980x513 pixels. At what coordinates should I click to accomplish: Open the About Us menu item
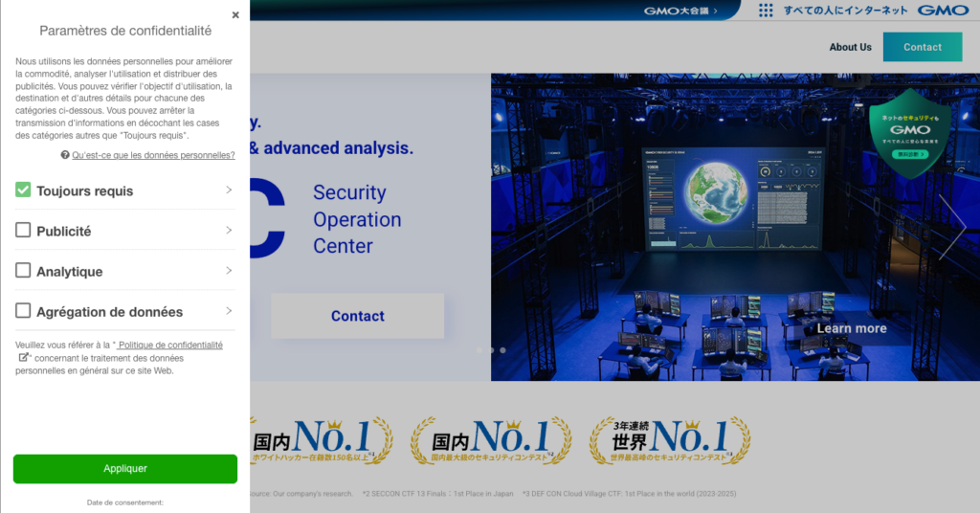[x=850, y=47]
